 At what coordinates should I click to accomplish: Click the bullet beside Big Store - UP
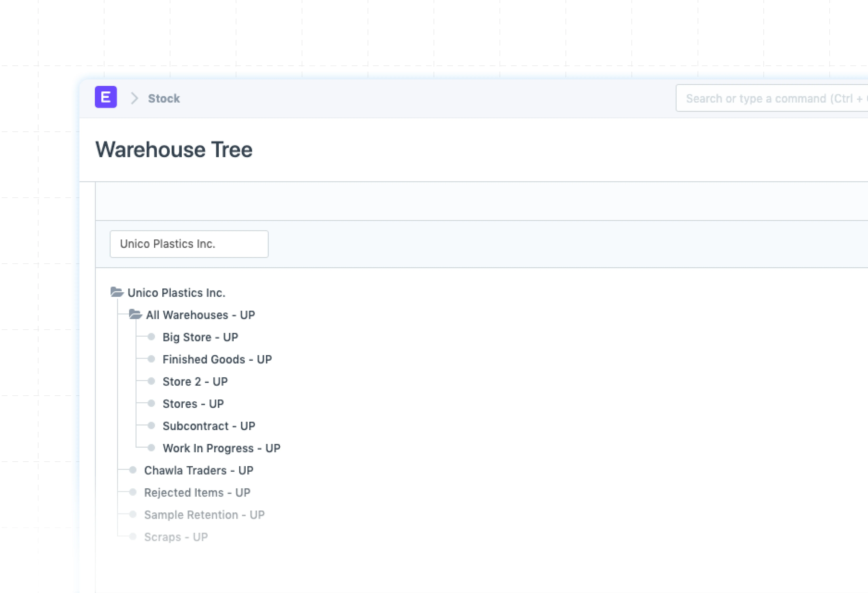point(151,337)
